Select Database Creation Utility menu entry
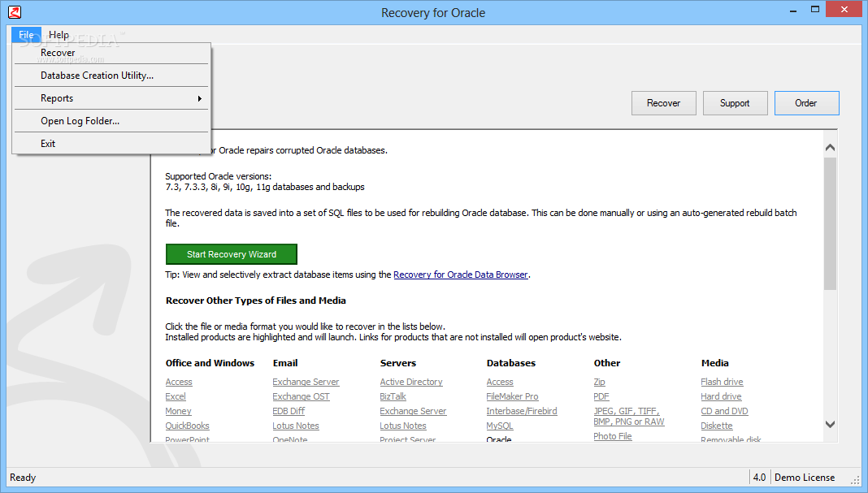This screenshot has height=493, width=868. (x=111, y=76)
